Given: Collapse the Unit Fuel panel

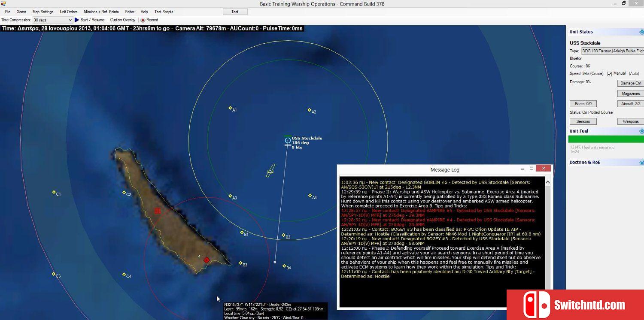Looking at the screenshot, I should pos(641,131).
